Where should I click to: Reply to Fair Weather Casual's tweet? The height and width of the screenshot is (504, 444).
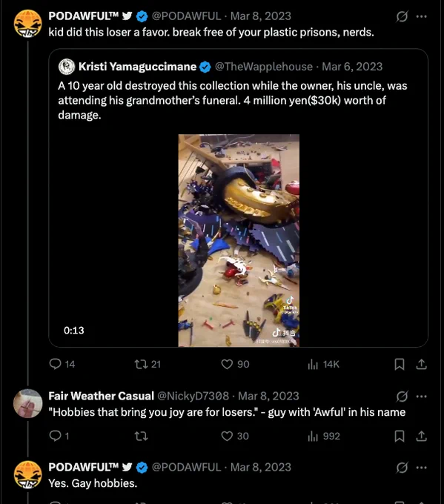(56, 436)
